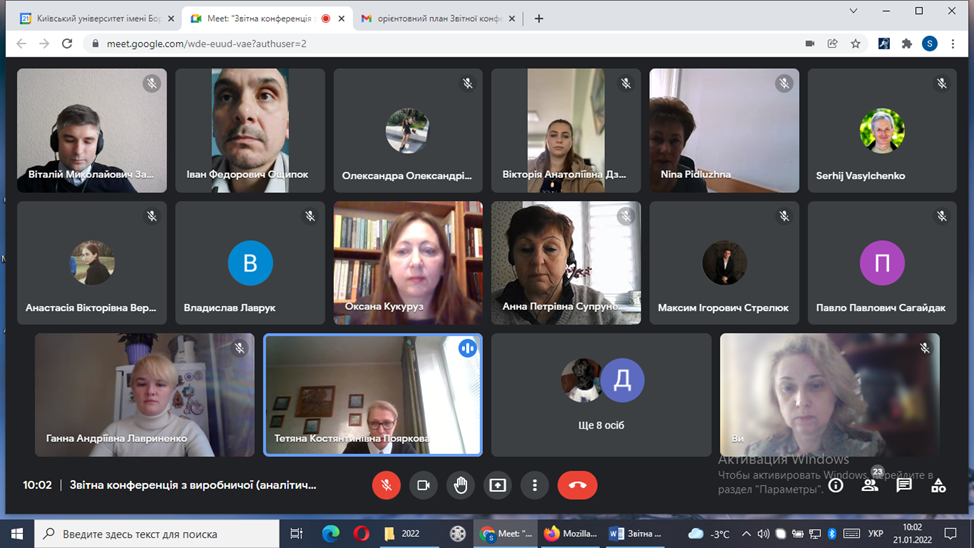Open a new browser tab
This screenshot has height=548, width=974.
(539, 18)
